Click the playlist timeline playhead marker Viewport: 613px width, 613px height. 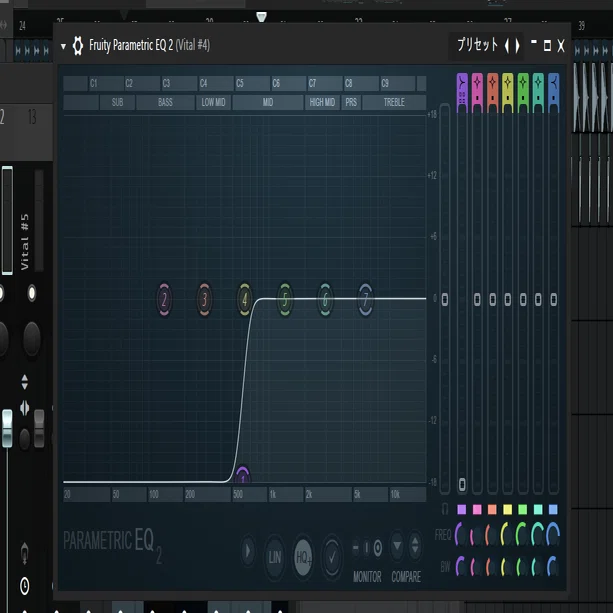pyautogui.click(x=261, y=17)
